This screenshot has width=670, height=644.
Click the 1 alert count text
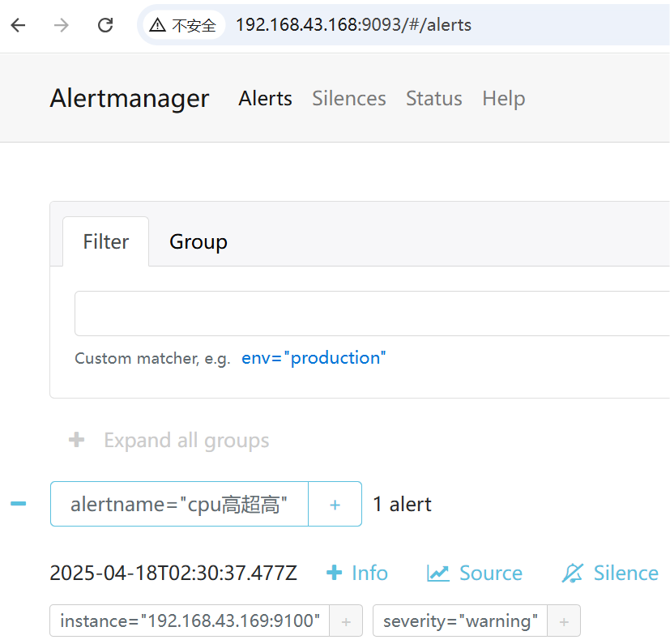[x=402, y=504]
